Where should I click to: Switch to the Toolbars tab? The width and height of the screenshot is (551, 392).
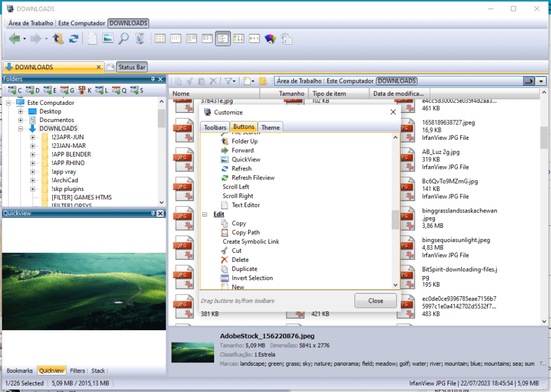click(x=215, y=127)
